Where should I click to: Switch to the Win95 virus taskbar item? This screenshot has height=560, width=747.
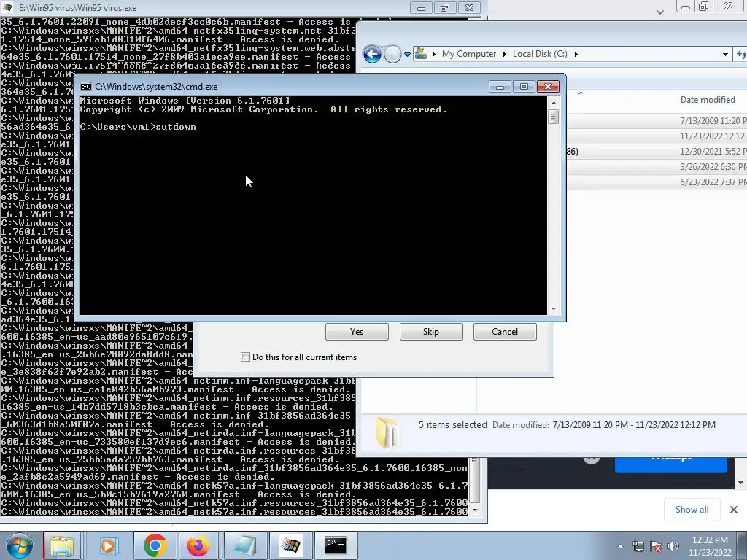pos(290,545)
